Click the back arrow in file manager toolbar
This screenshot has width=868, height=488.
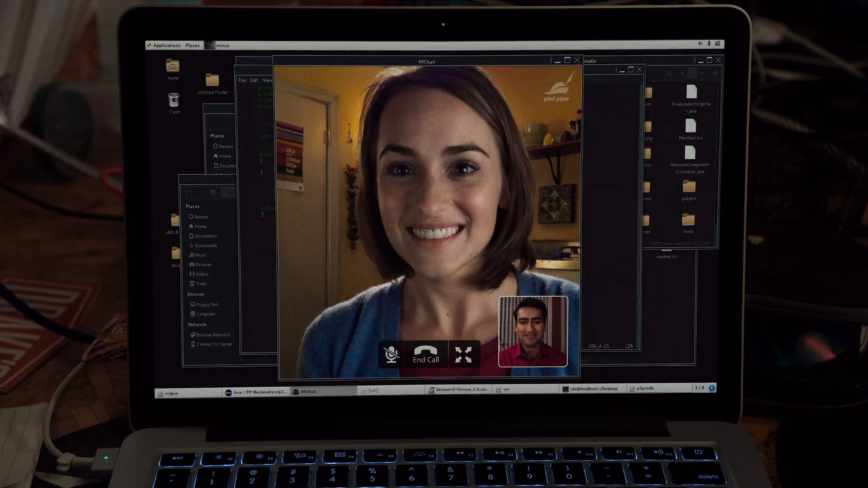pyautogui.click(x=187, y=192)
